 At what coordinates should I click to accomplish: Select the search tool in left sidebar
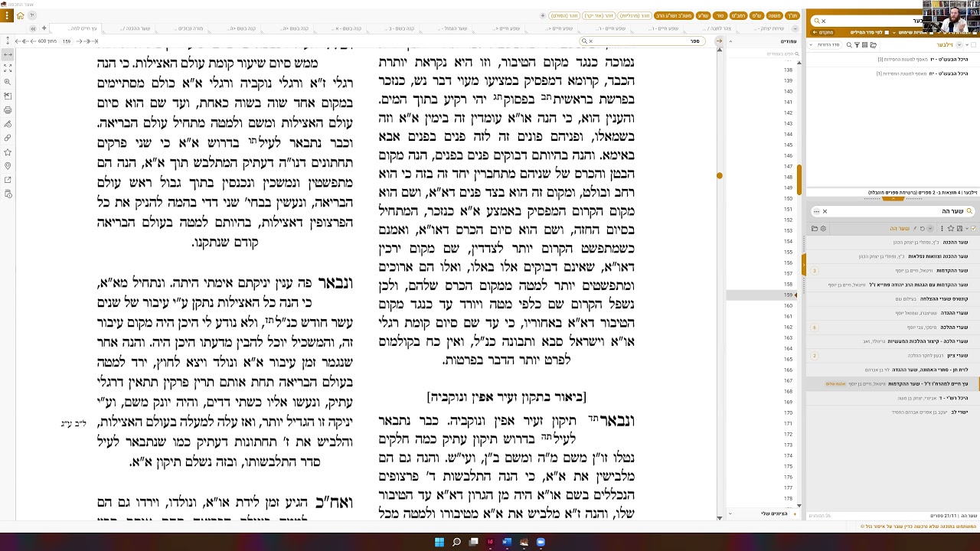point(8,82)
